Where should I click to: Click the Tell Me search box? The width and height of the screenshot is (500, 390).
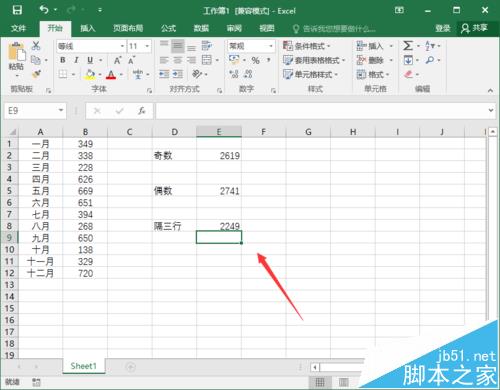pyautogui.click(x=334, y=29)
